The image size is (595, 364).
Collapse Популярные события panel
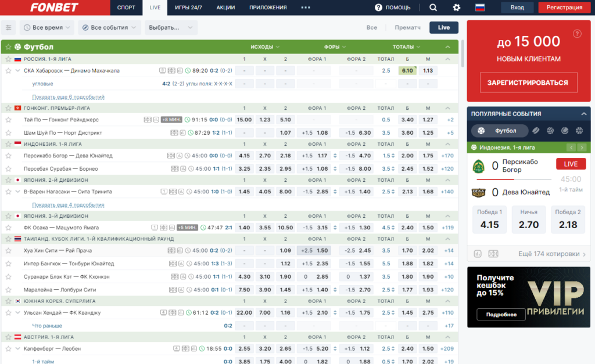(x=583, y=114)
